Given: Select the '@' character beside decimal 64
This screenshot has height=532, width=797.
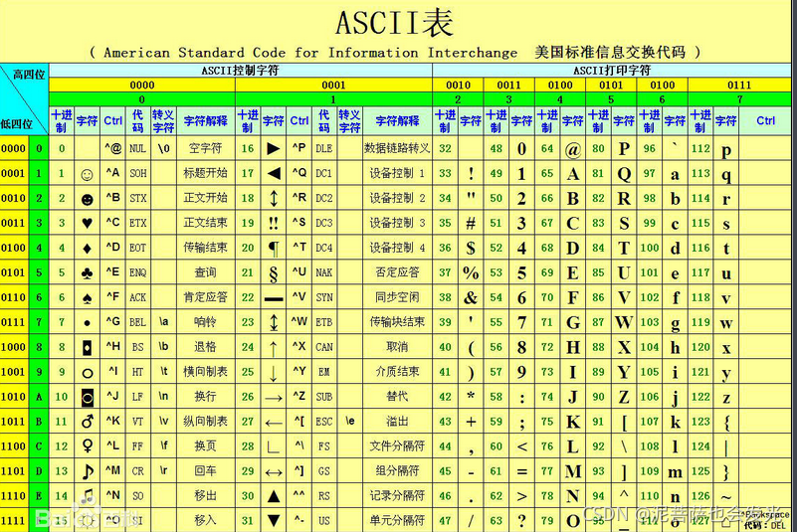Looking at the screenshot, I should click(573, 150).
